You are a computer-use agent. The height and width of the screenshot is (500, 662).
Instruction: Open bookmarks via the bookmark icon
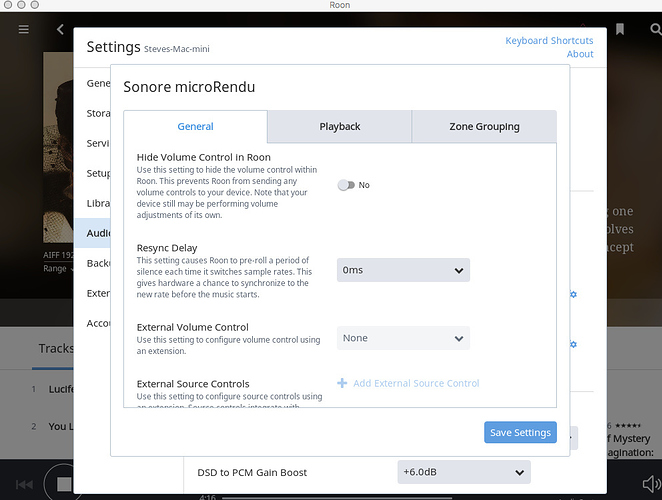click(620, 29)
